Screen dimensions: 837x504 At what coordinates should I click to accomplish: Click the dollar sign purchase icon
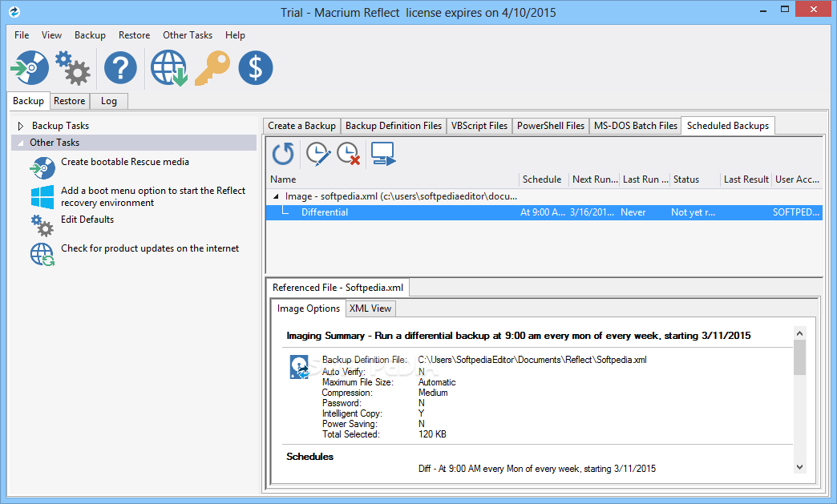(256, 68)
